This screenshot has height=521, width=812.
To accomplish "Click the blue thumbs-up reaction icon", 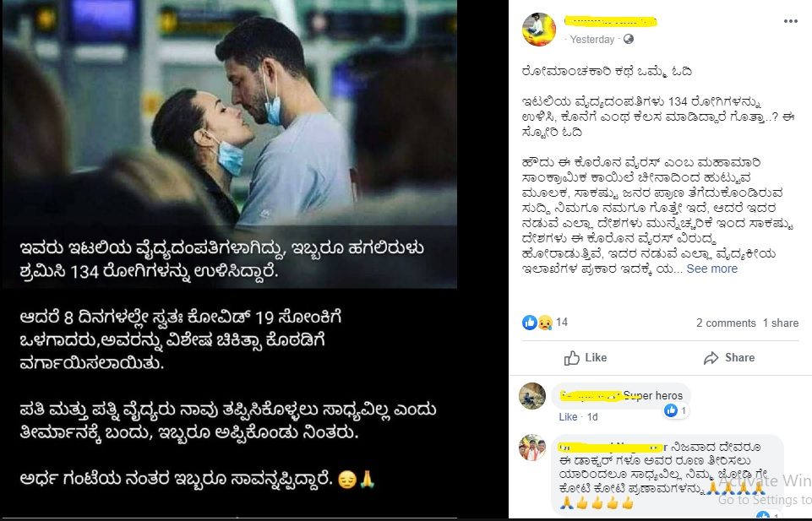I will 529,323.
